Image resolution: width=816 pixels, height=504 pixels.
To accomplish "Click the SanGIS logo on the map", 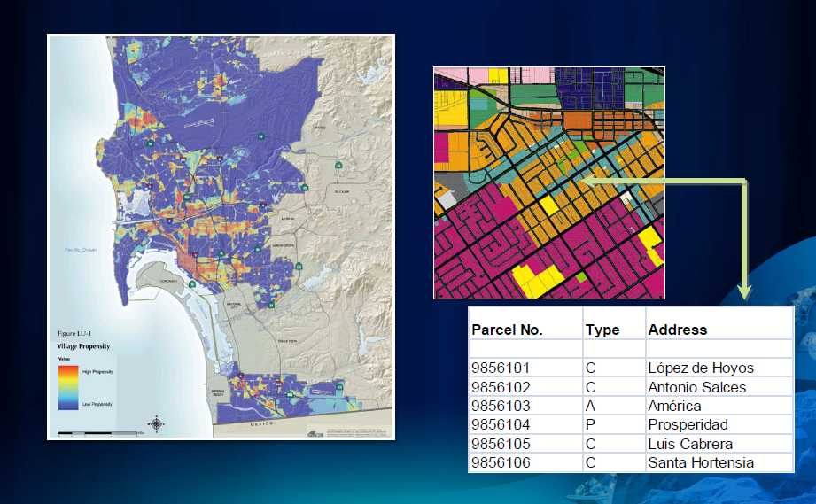I will (x=315, y=434).
